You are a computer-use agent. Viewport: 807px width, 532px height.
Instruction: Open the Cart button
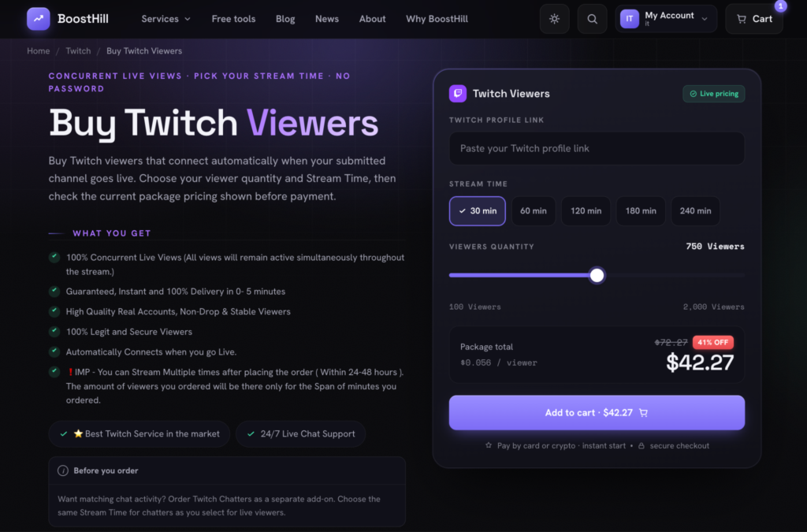pos(754,19)
